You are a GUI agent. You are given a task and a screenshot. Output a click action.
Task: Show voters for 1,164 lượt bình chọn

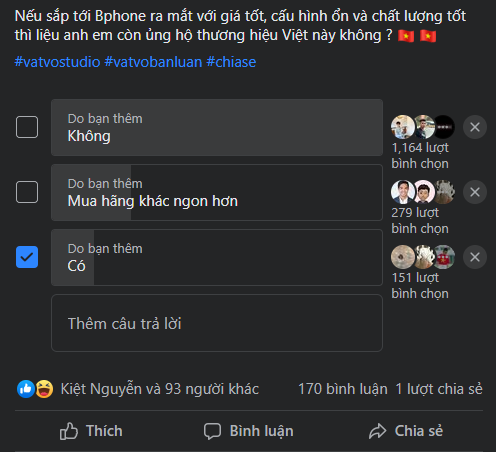point(420,156)
